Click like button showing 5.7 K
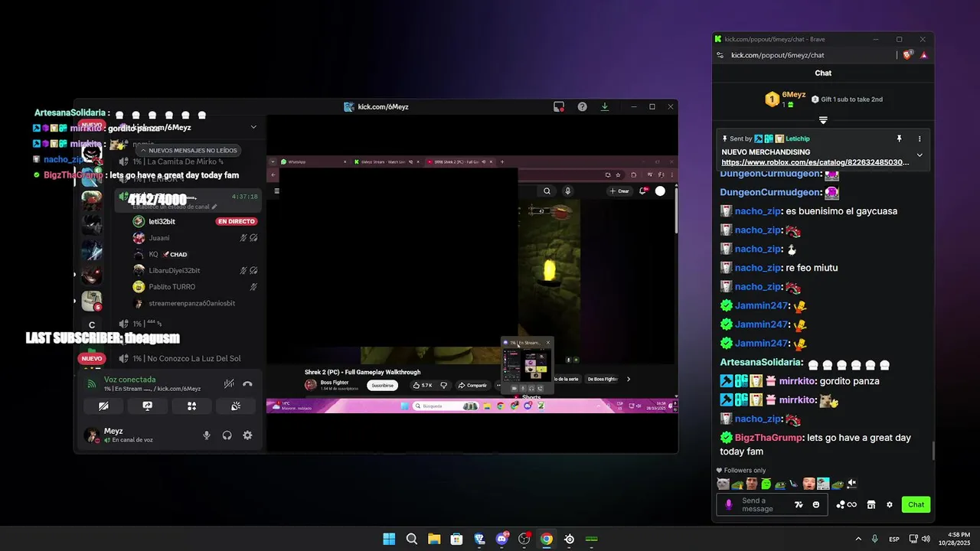The width and height of the screenshot is (980, 551). point(422,385)
